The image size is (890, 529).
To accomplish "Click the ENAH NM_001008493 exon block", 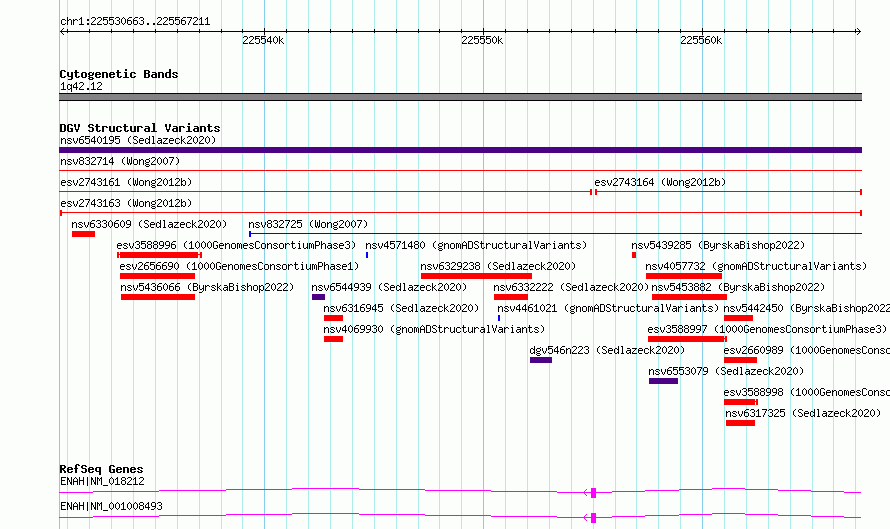I will coord(593,518).
